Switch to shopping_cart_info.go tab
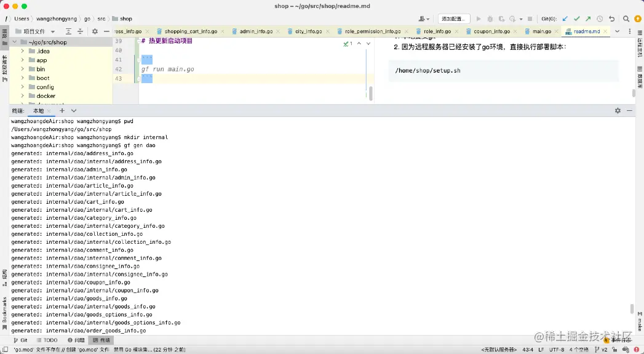Image resolution: width=644 pixels, height=354 pixels. pyautogui.click(x=191, y=31)
